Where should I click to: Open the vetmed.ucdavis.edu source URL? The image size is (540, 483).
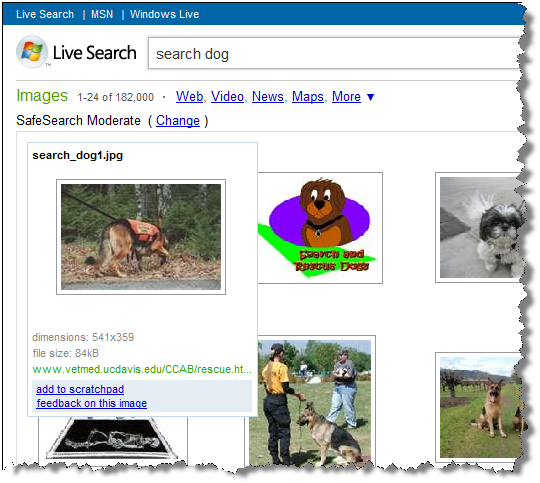pos(142,369)
